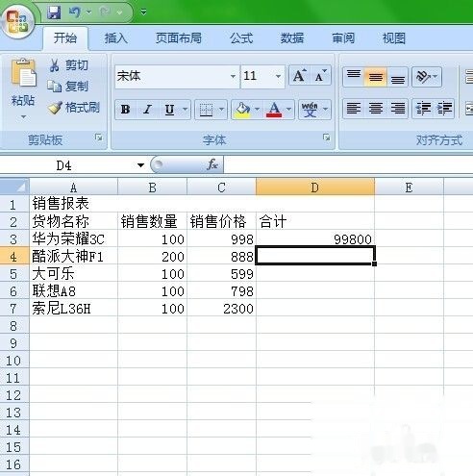Toggle italic formatting
The image size is (473, 476).
pyautogui.click(x=147, y=110)
